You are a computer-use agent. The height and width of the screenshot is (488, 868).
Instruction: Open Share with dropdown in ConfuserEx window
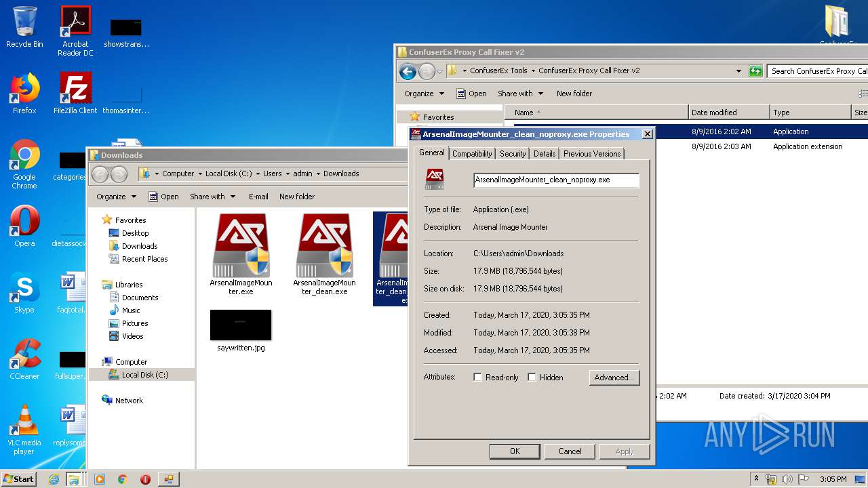[520, 94]
